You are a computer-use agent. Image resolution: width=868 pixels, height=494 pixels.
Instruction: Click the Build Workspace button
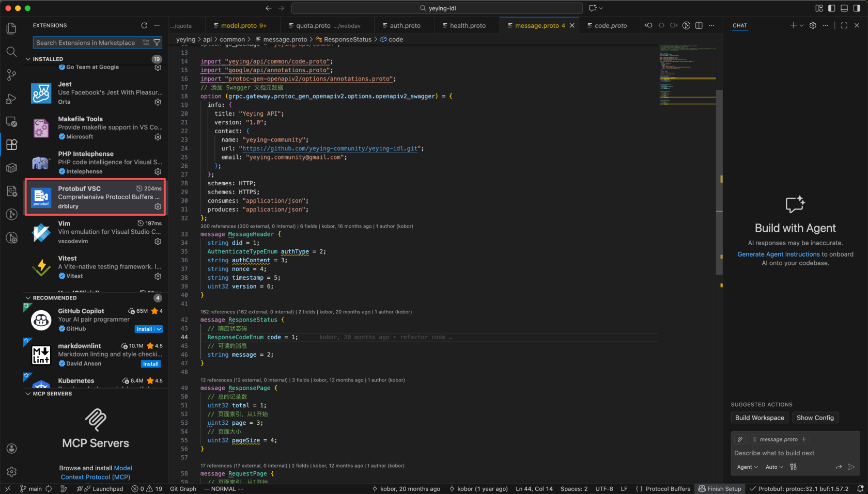(759, 418)
